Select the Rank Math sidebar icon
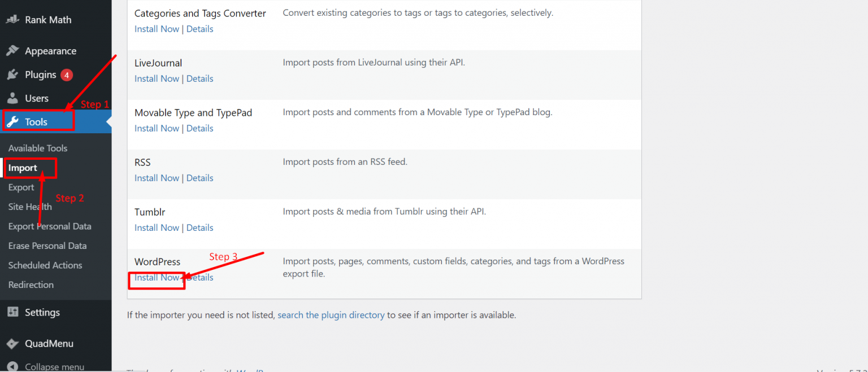This screenshot has height=372, width=868. tap(12, 19)
